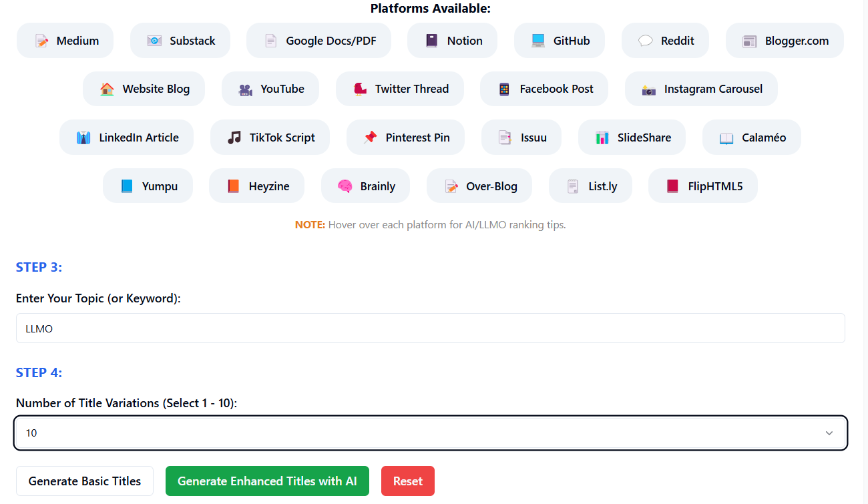This screenshot has height=504, width=868.
Task: Select the Medium platform label
Action: click(x=77, y=41)
